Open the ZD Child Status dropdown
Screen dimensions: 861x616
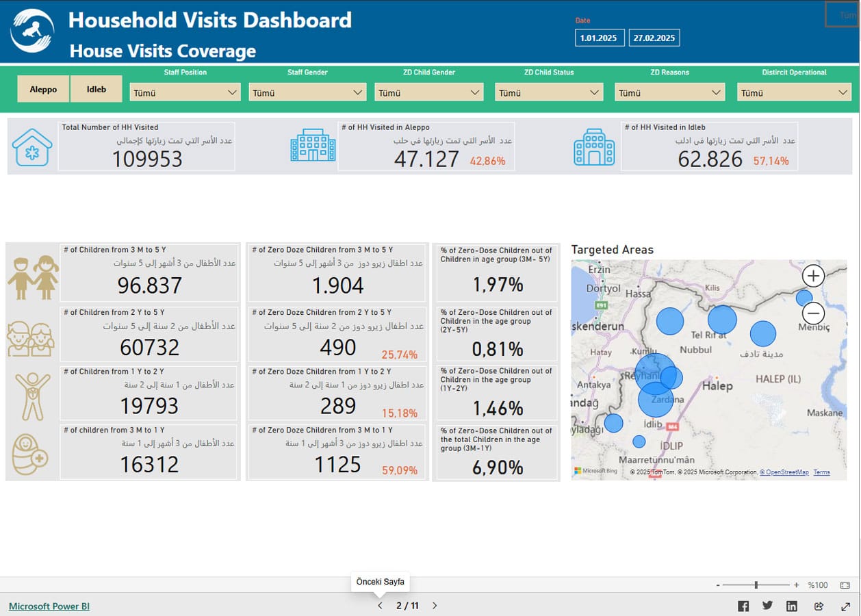click(549, 92)
